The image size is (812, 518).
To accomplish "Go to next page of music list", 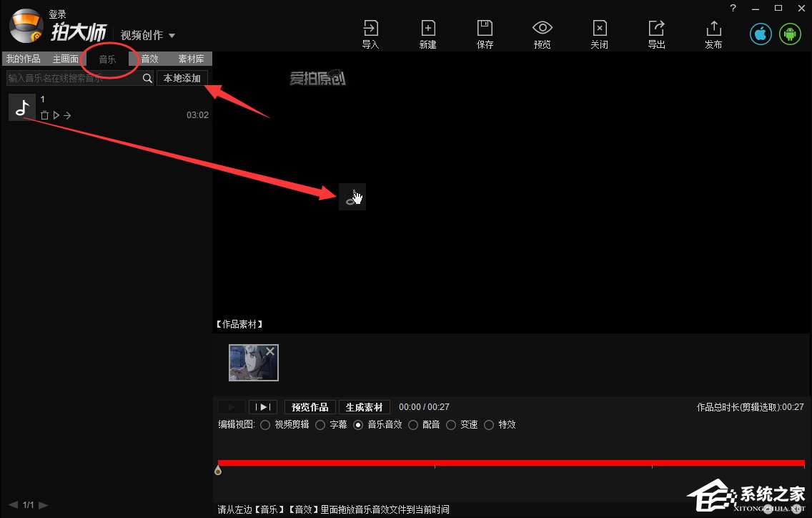I will 44,504.
